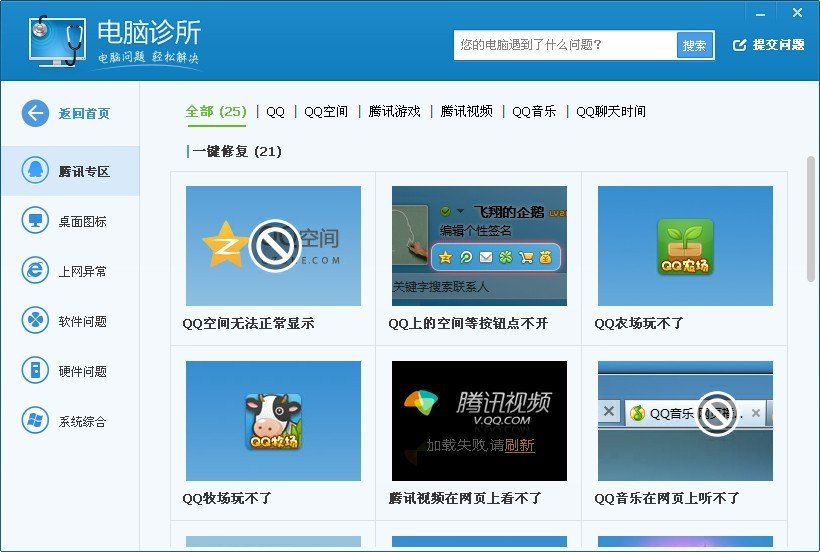
Task: Open the 腾讯视频 loading-failed thumbnail
Action: tap(479, 421)
